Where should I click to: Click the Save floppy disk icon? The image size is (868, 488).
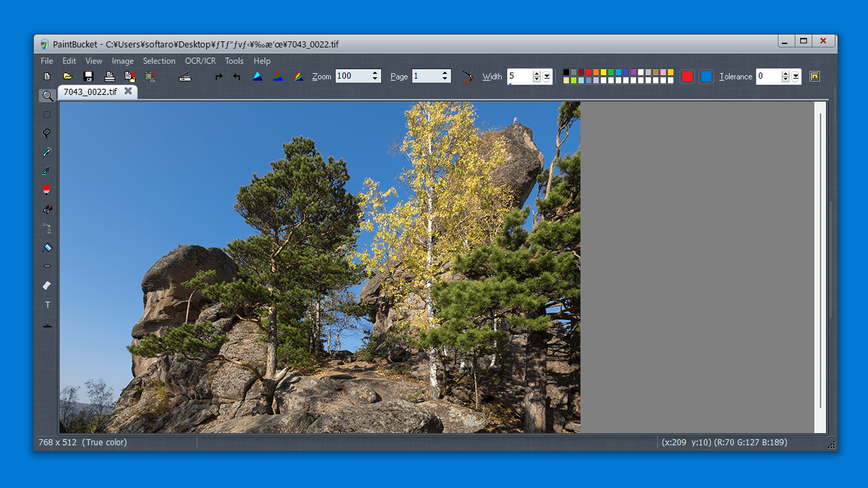pos(88,77)
